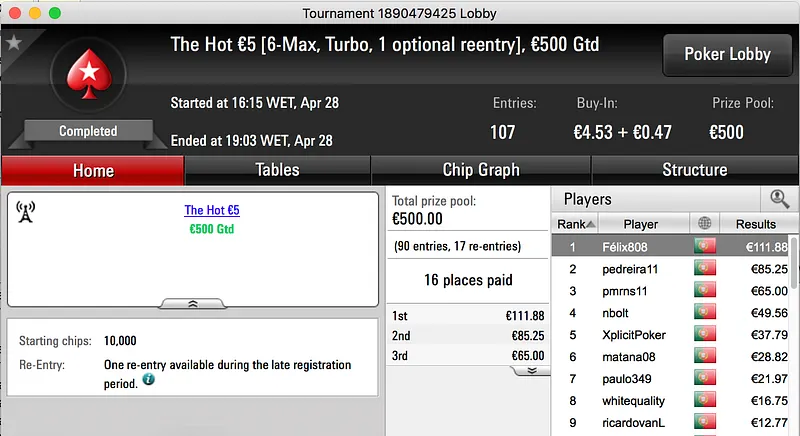Open the Chip Graph tab
The image size is (800, 436).
click(x=481, y=170)
